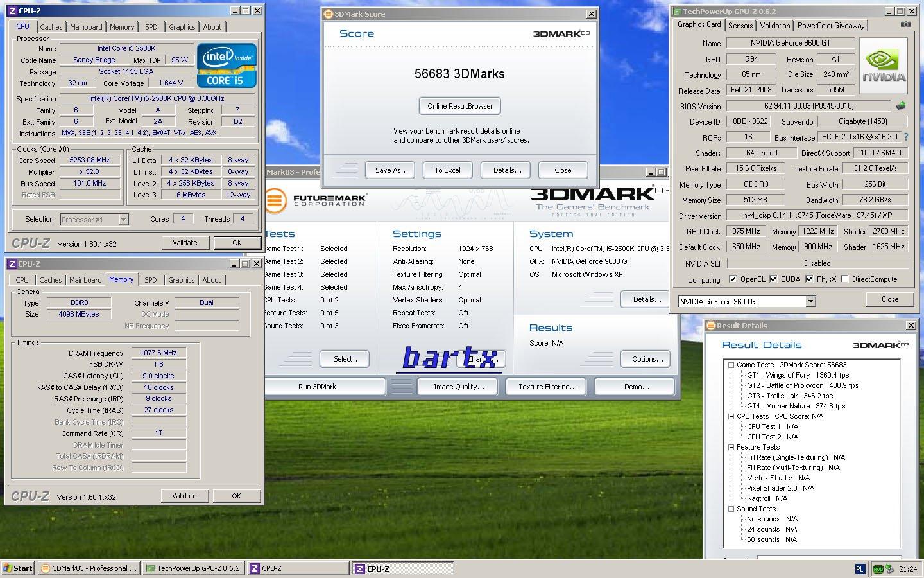924x578 pixels.
Task: Toggle the OpenCL checkbox in GPU-Z
Action: coord(733,279)
